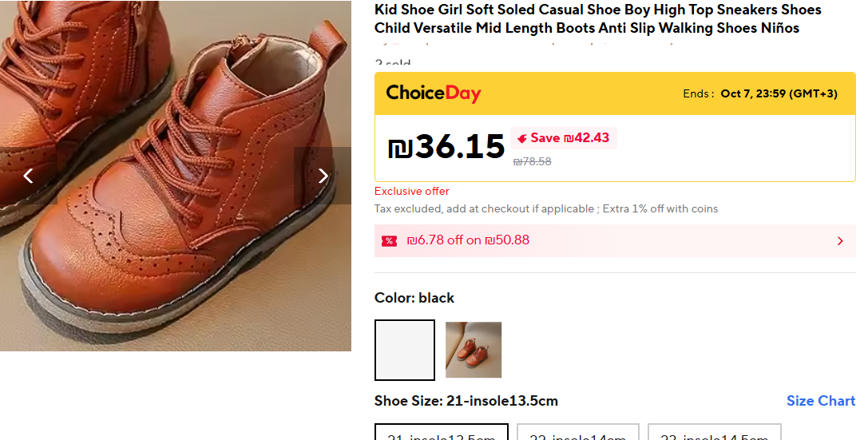Click the Exclusive offer label
The image size is (868, 440).
coord(412,192)
